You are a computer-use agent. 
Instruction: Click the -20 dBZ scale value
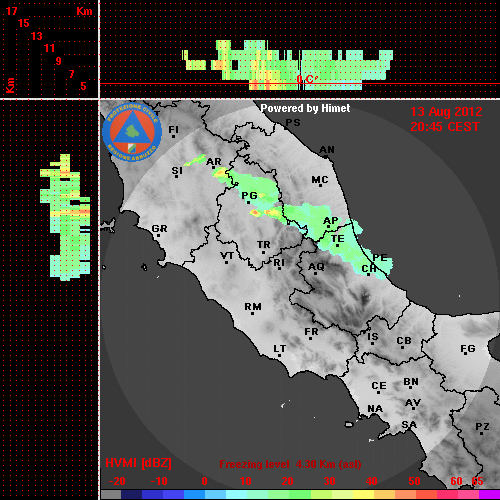pyautogui.click(x=117, y=481)
